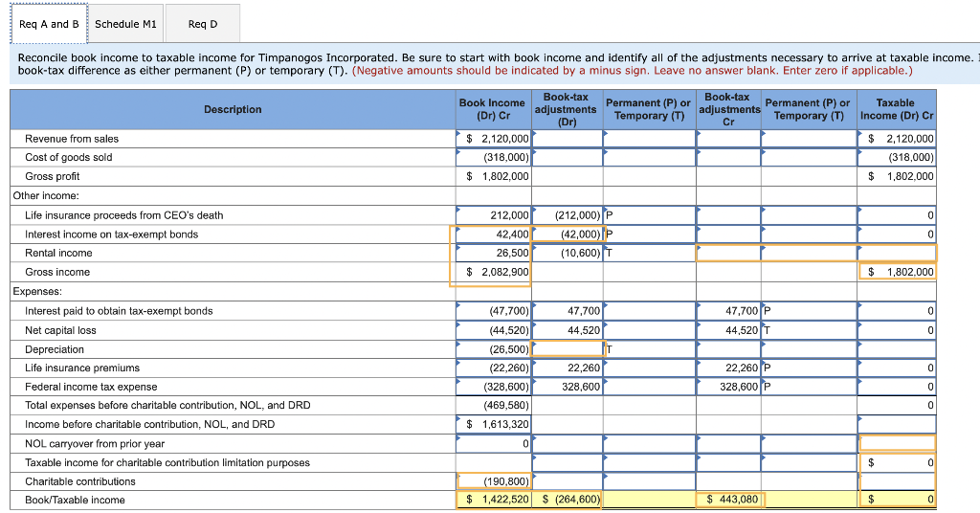This screenshot has width=980, height=513.
Task: Select empty Depreciation taxable income cell
Action: click(896, 349)
